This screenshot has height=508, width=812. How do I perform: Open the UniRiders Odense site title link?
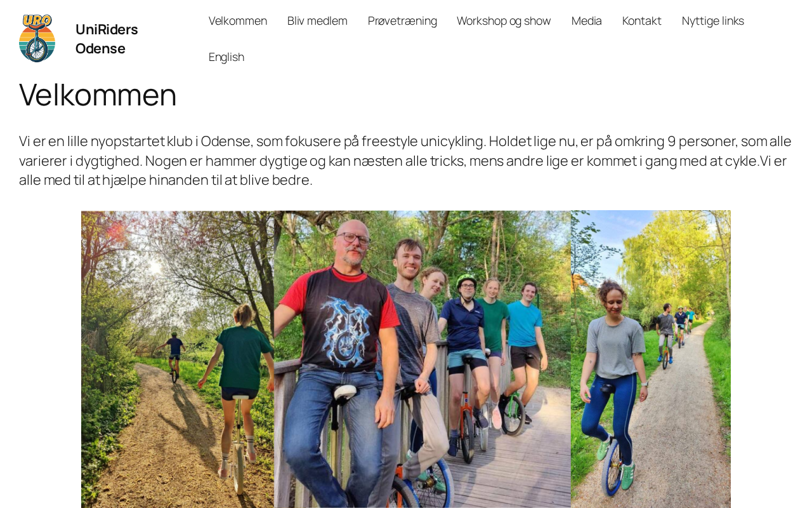pyautogui.click(x=107, y=39)
